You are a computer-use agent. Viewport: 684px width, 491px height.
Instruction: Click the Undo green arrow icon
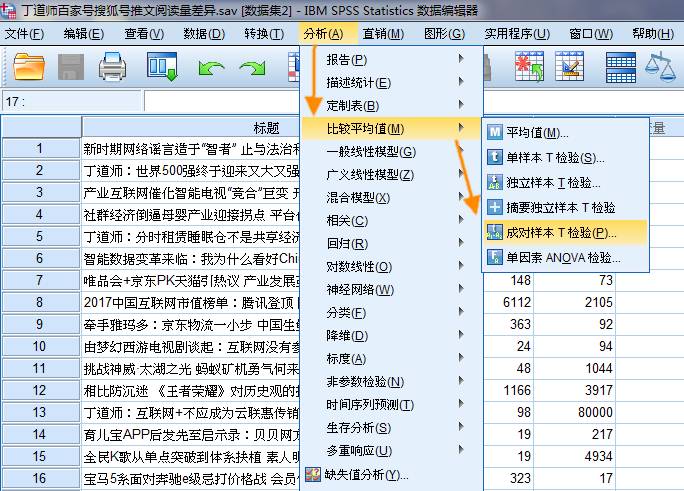click(x=211, y=68)
